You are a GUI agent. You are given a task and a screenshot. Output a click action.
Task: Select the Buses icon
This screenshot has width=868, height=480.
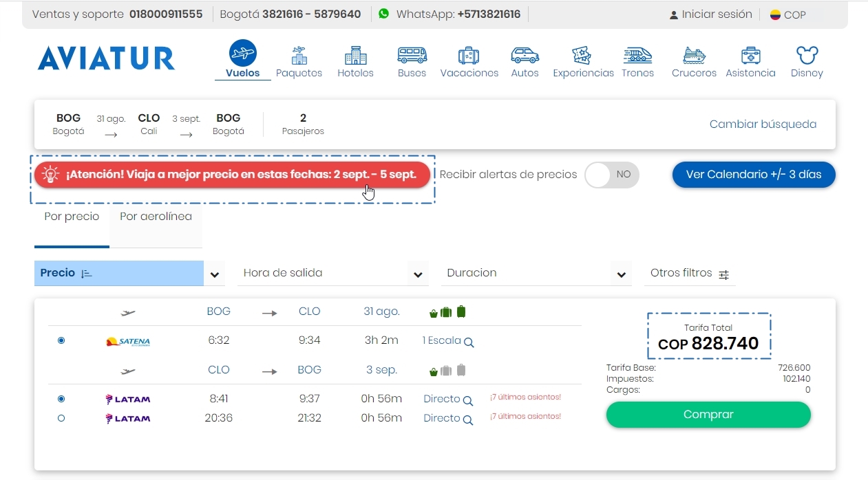coord(412,55)
